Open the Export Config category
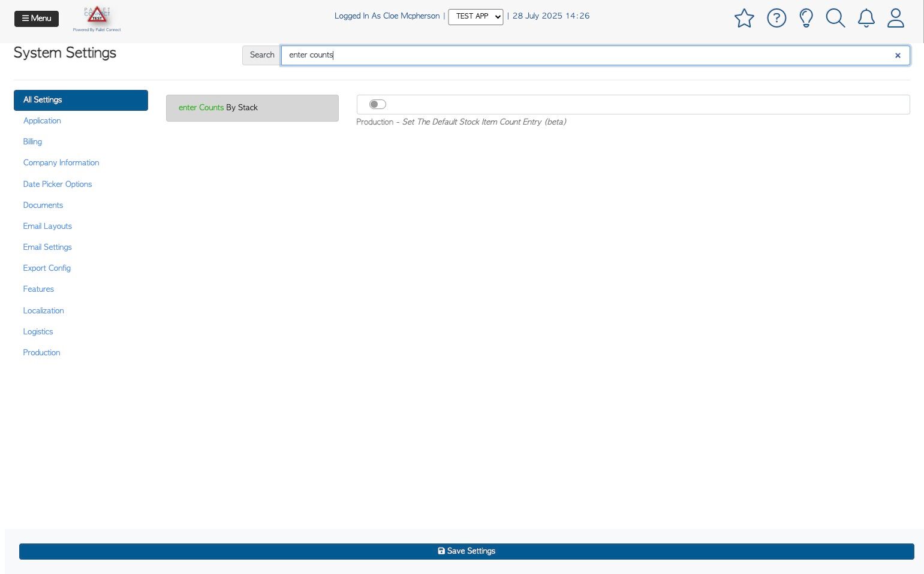Screen dimensions: 924x574 (x=47, y=268)
